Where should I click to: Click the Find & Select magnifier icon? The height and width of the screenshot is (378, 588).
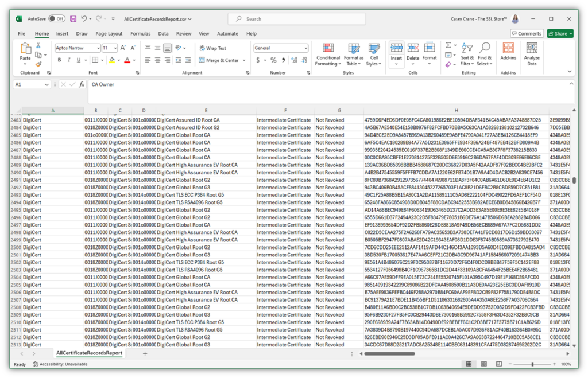485,53
